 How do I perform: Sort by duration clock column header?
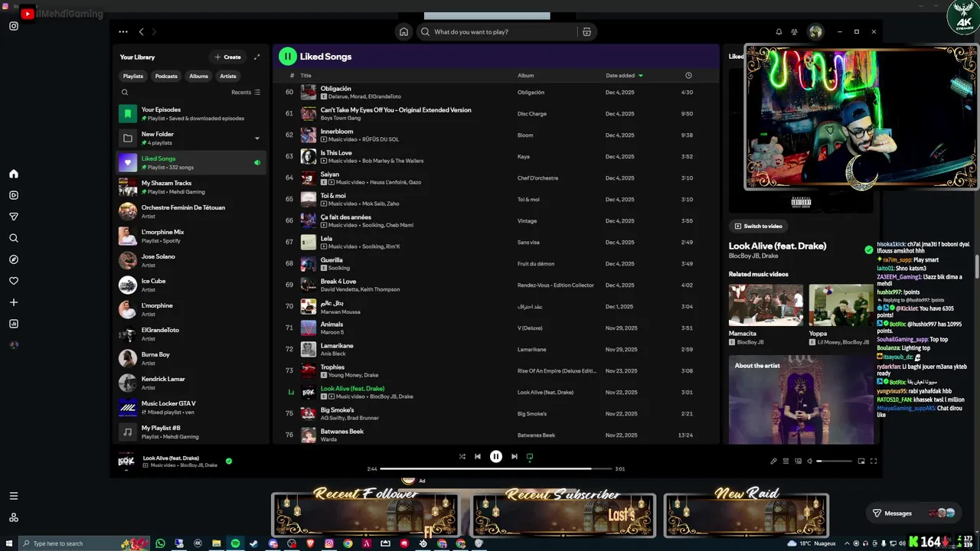click(x=688, y=76)
